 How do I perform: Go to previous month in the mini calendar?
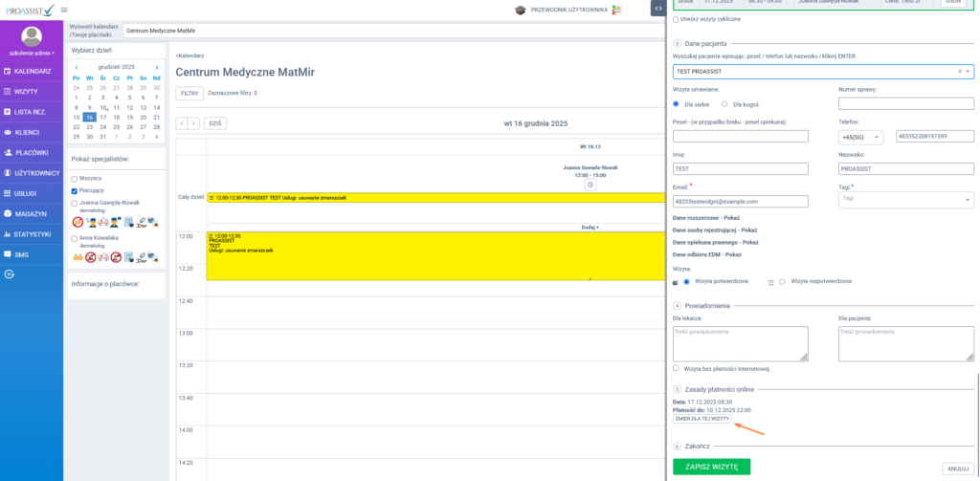77,67
